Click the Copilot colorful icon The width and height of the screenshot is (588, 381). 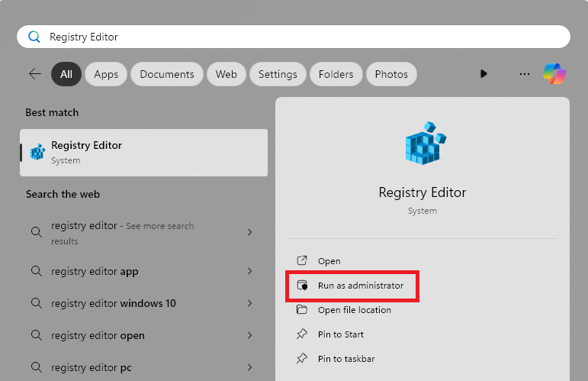coord(554,74)
